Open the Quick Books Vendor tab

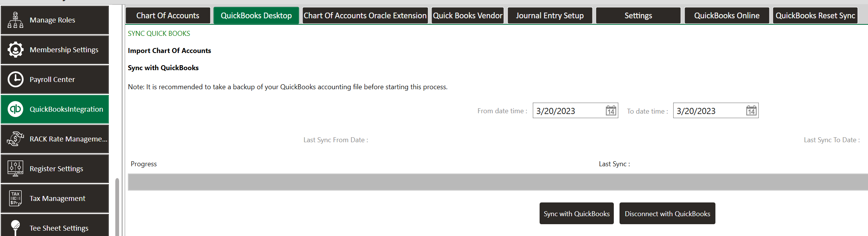coord(468,16)
